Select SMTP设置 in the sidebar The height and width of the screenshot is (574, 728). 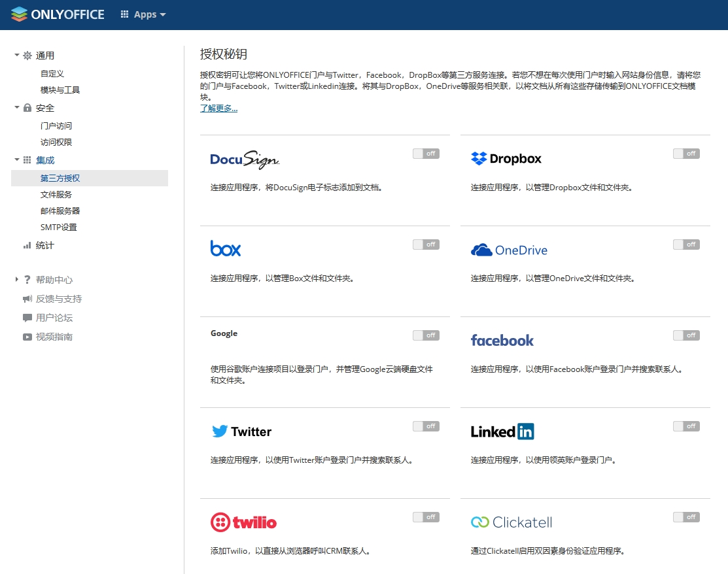[x=59, y=228]
